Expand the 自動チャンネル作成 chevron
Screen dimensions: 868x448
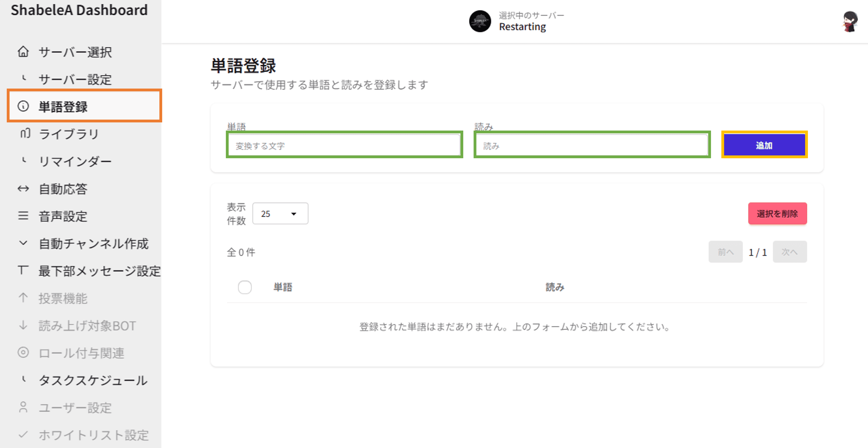click(x=23, y=243)
